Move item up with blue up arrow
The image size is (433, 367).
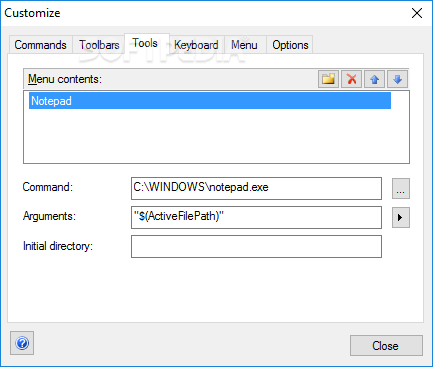pos(374,79)
